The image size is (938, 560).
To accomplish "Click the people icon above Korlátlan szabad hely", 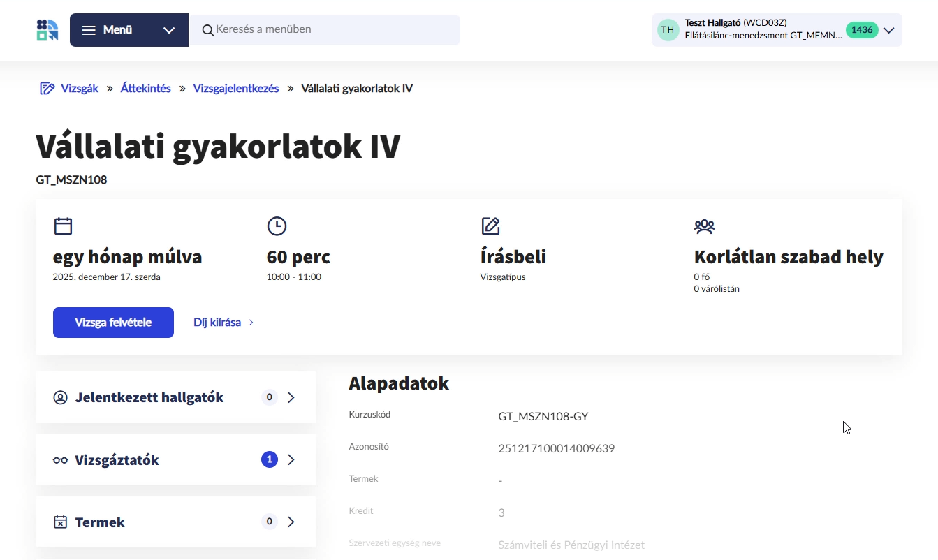I will click(704, 226).
